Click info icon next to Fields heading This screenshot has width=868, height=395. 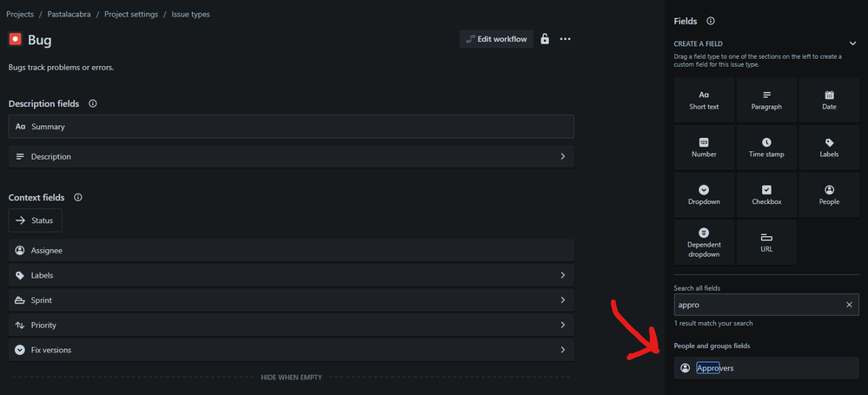711,21
